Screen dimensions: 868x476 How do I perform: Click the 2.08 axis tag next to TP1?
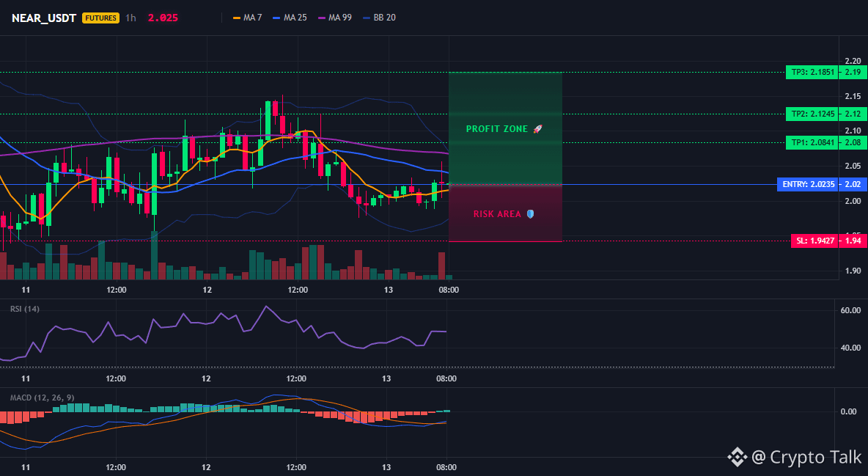[852, 143]
